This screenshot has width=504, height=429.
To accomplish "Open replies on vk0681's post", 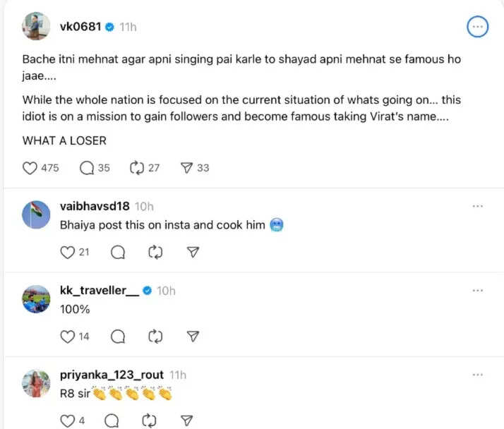I will pos(87,168).
